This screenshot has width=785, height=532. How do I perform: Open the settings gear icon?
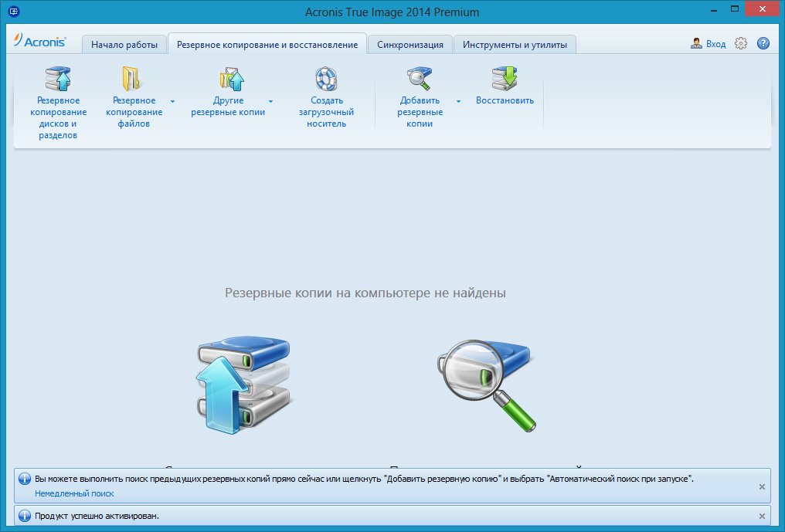point(741,43)
